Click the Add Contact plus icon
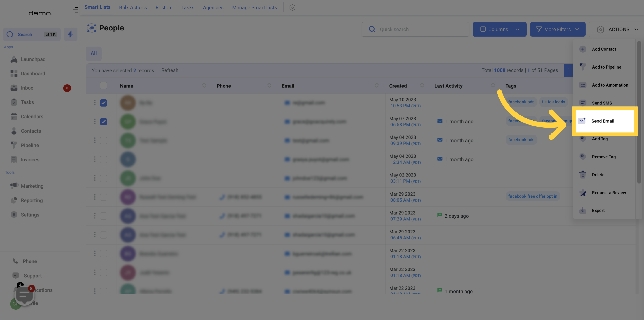 [x=582, y=49]
